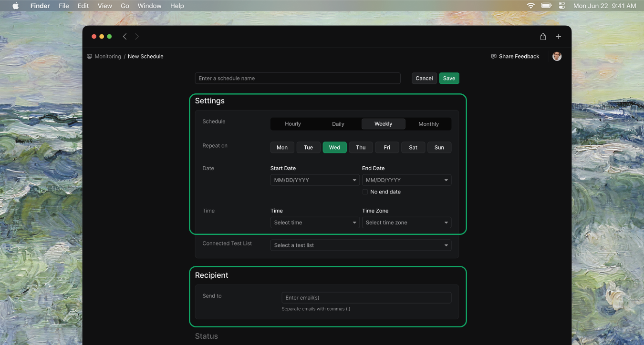This screenshot has height=345, width=644.
Task: Open the share icon in the window toolbar
Action: (x=543, y=37)
